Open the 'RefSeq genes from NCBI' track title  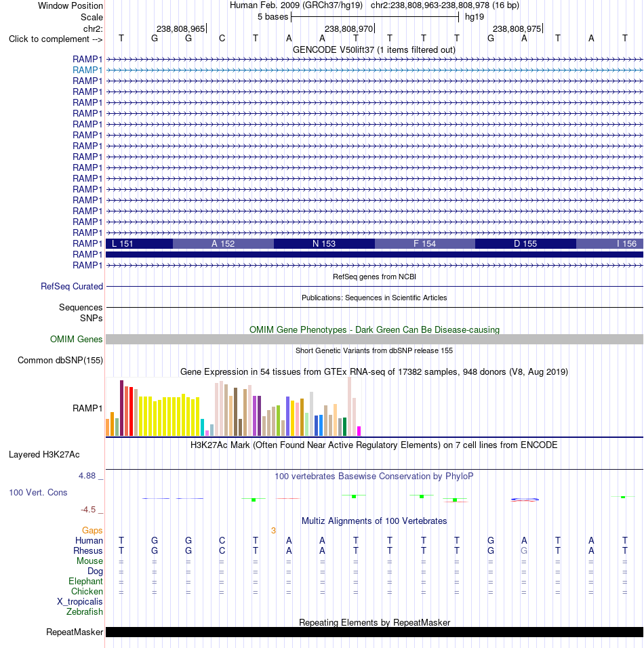(374, 277)
